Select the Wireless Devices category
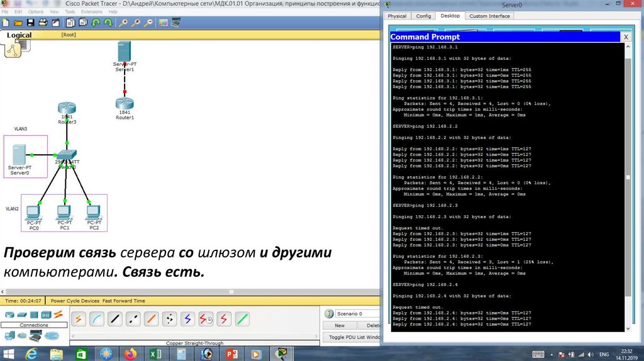The height and width of the screenshot is (361, 644). (46, 315)
